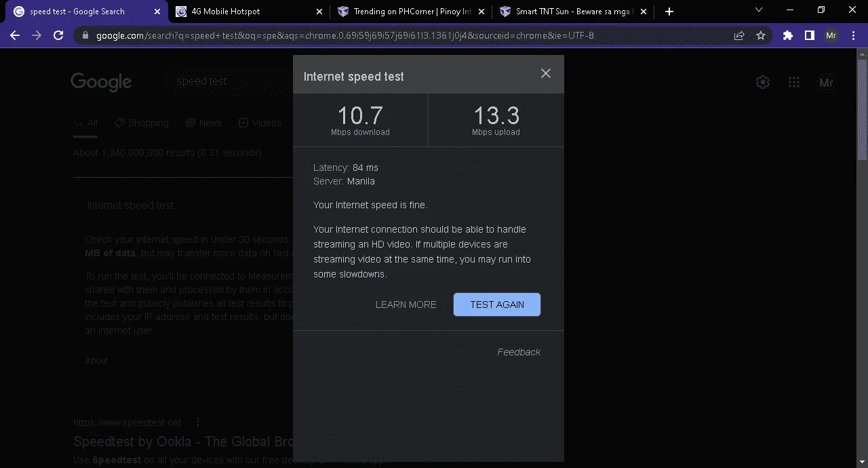Screen dimensions: 868x468
Task: Click 'Your Internet speed is fine' text
Action: 370,205
